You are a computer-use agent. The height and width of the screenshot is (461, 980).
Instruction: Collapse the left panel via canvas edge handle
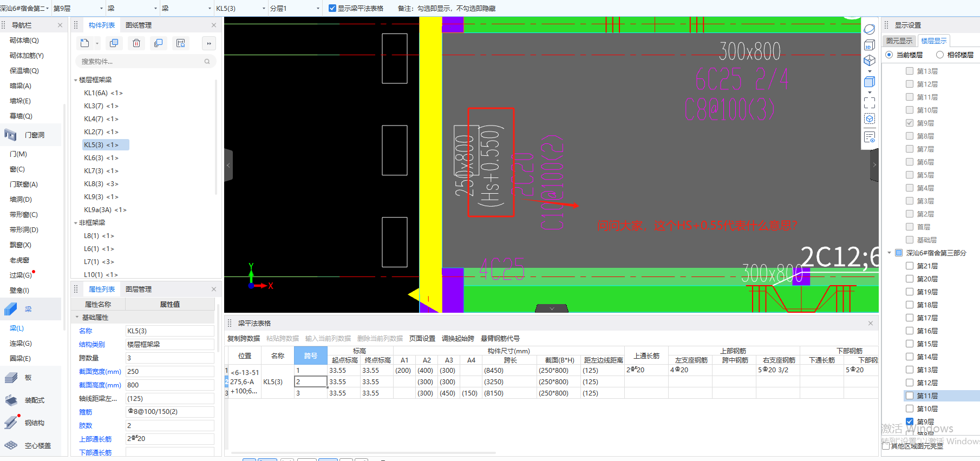(x=228, y=165)
